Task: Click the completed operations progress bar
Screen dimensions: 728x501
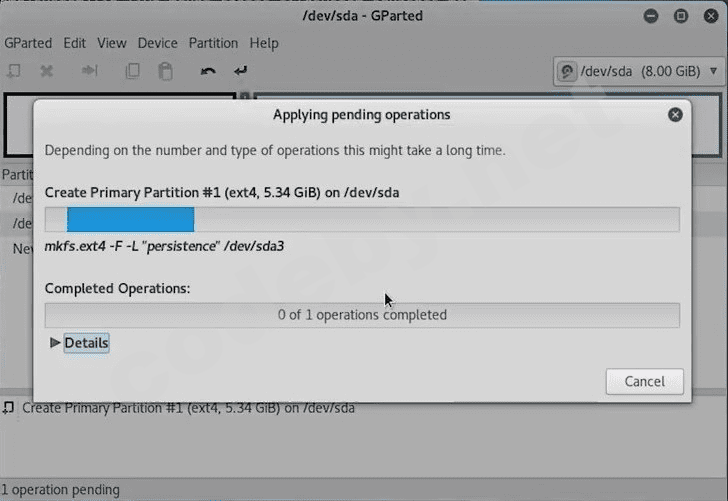Action: tap(362, 315)
